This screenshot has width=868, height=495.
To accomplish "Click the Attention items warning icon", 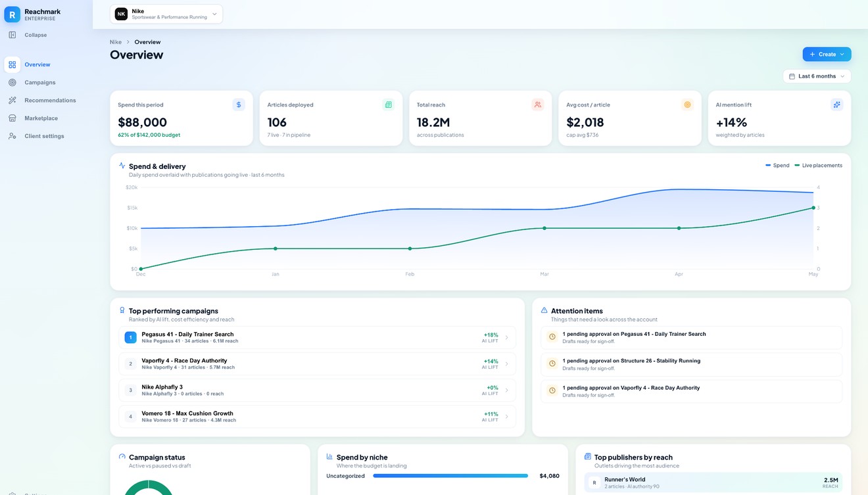I will [x=544, y=310].
